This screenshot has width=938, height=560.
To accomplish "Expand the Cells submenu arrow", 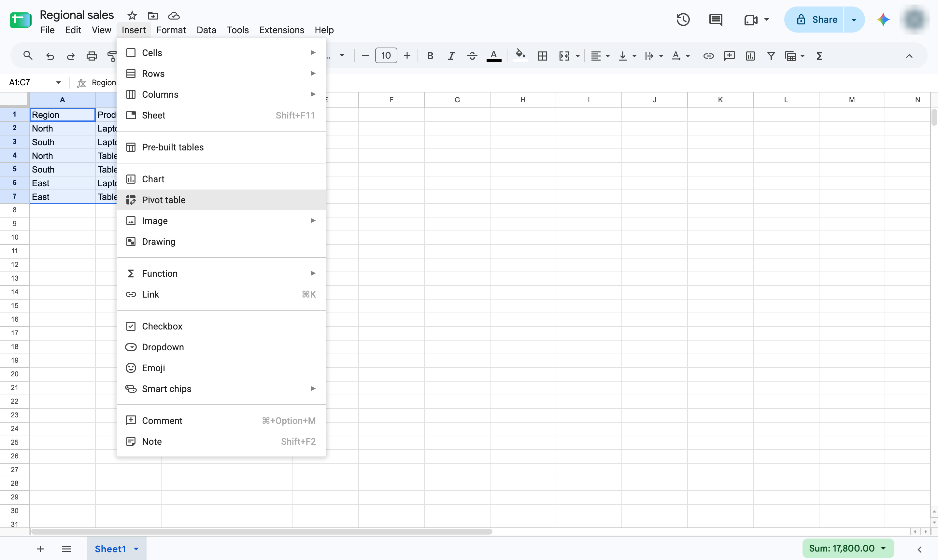I will 313,52.
